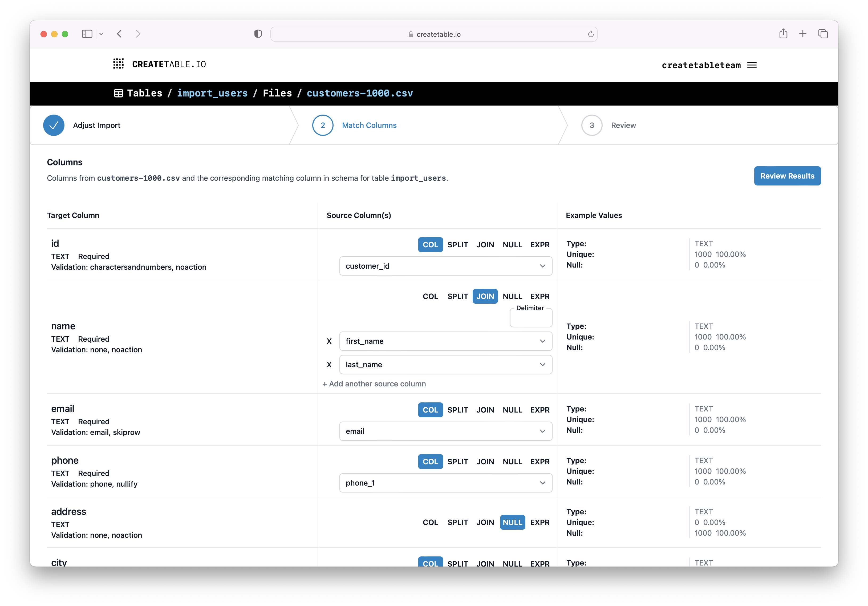The width and height of the screenshot is (868, 606).
Task: Show the tab overview icon
Action: point(823,34)
